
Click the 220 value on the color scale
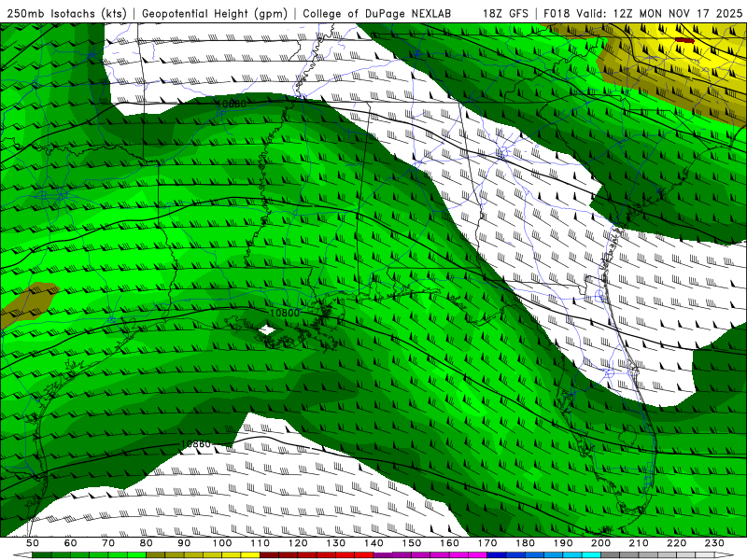coord(677,543)
